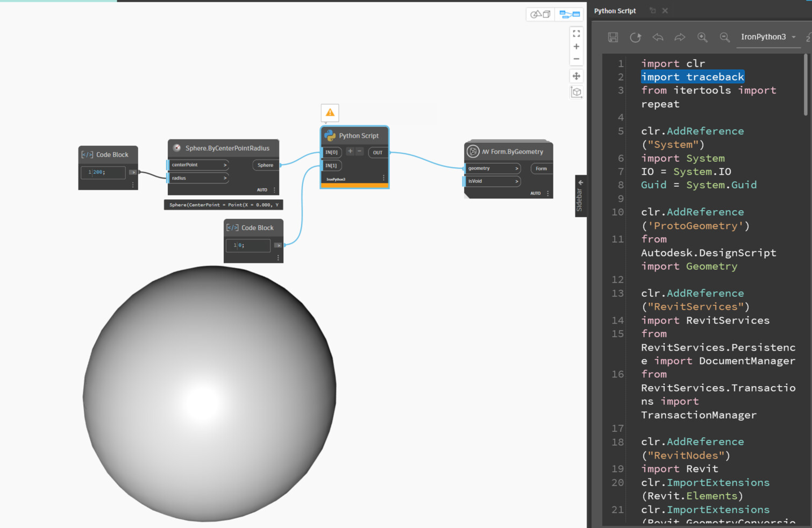Click the code block icon of the 200 Code Block
The height and width of the screenshot is (528, 812).
point(87,154)
